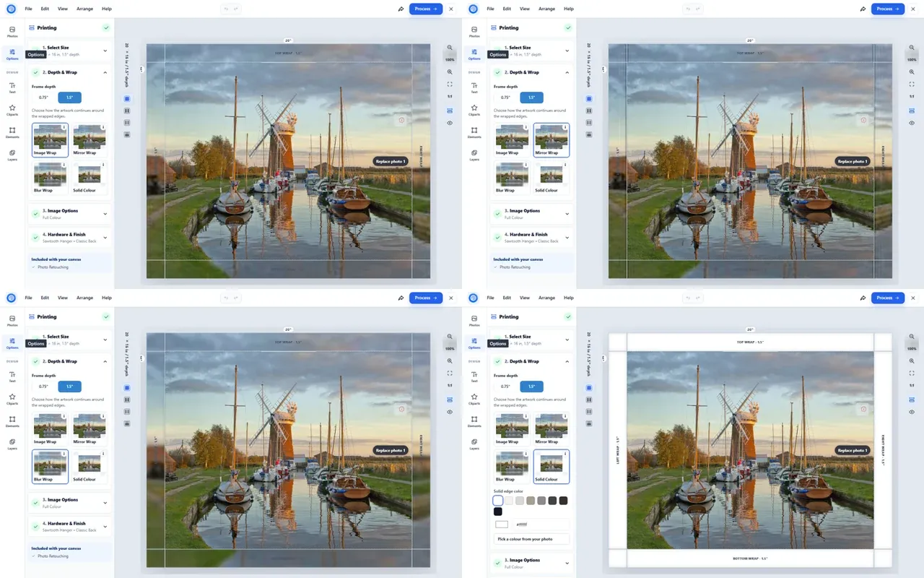The image size is (924, 578).
Task: Click Photos sidebar icon in bottom-right window
Action: pyautogui.click(x=474, y=320)
